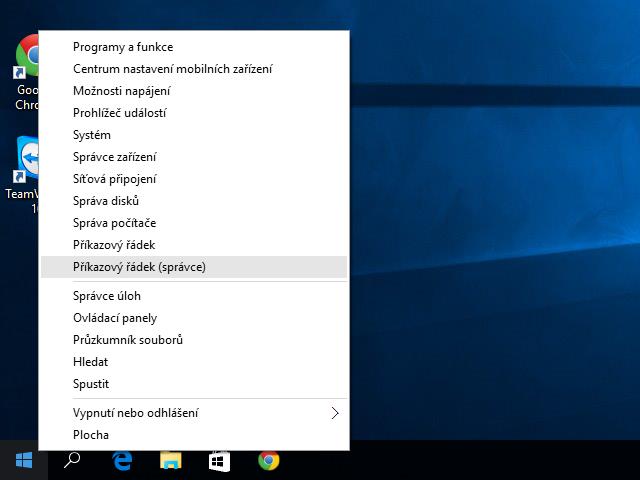
Task: Select Prohlížeč událostí entry
Action: (x=119, y=113)
